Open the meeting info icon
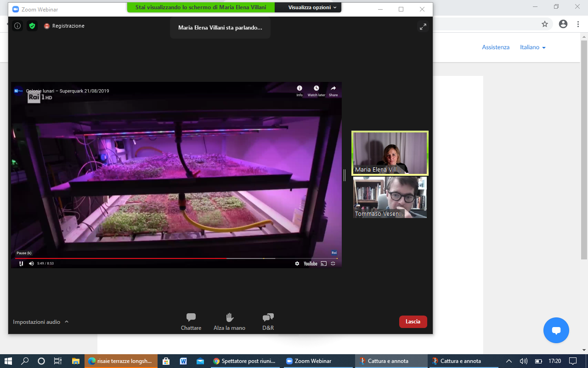 (17, 26)
